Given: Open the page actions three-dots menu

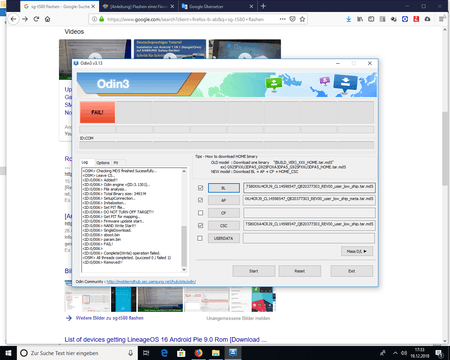Looking at the screenshot, I should pyautogui.click(x=283, y=19).
